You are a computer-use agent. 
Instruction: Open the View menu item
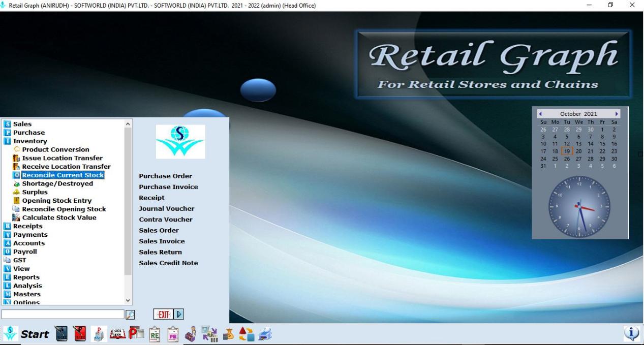(x=21, y=269)
